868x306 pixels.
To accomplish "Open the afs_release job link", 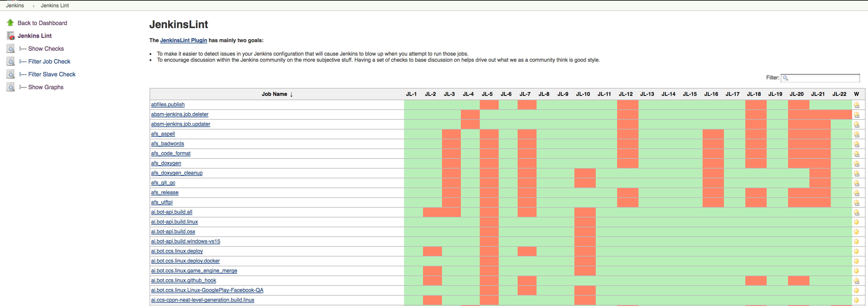I will pos(165,192).
